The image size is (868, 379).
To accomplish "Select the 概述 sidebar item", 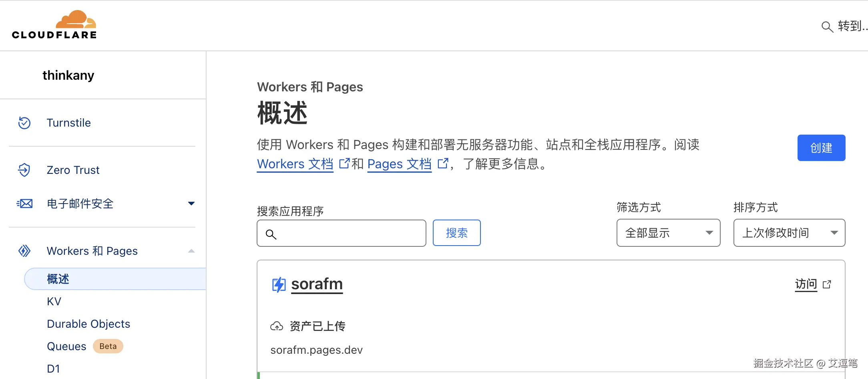I will tap(115, 279).
